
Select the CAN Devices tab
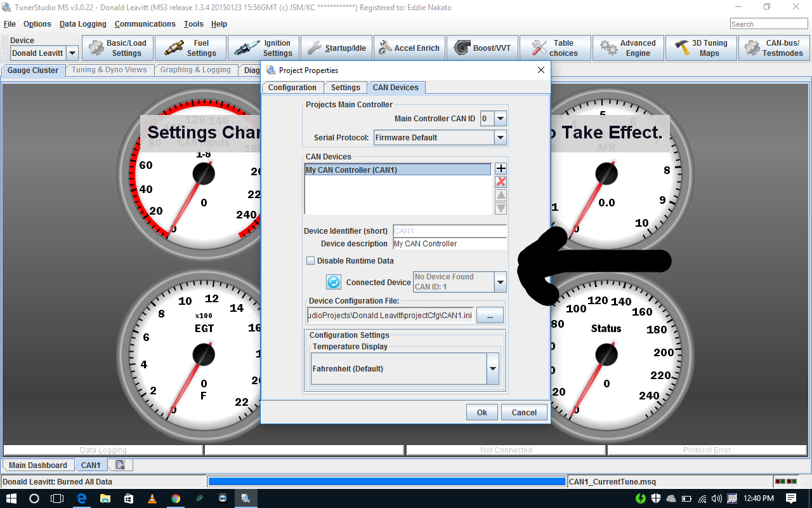[396, 88]
